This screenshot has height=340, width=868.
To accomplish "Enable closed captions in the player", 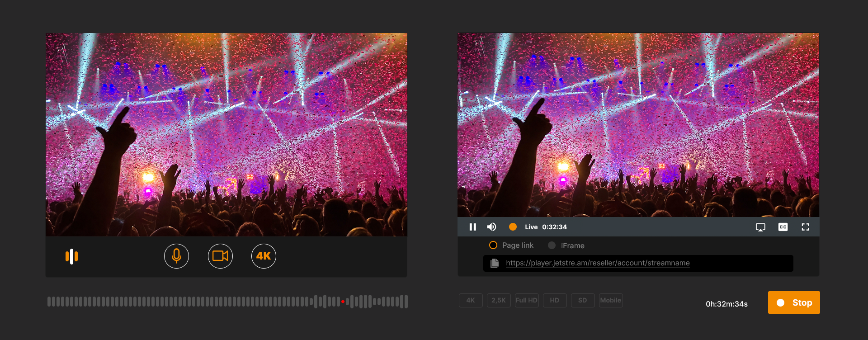I will click(783, 227).
